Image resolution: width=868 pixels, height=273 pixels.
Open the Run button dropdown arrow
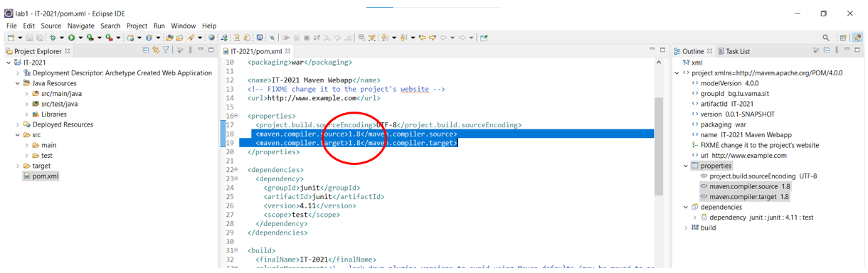tap(80, 38)
